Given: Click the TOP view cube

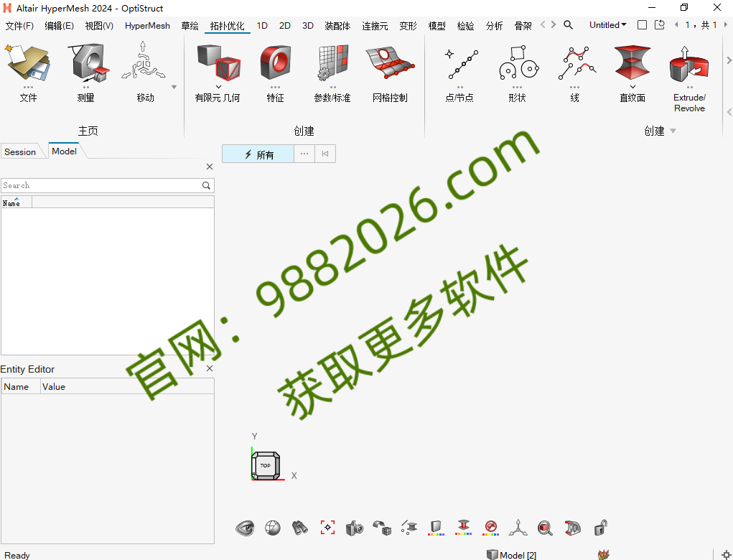Looking at the screenshot, I should [x=266, y=465].
